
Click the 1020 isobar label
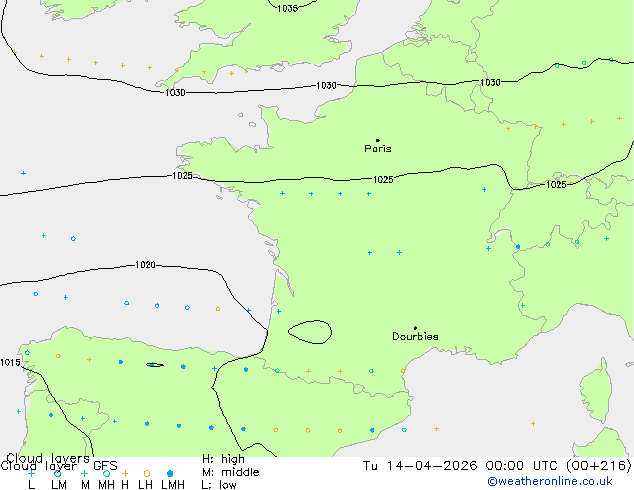pos(145,265)
